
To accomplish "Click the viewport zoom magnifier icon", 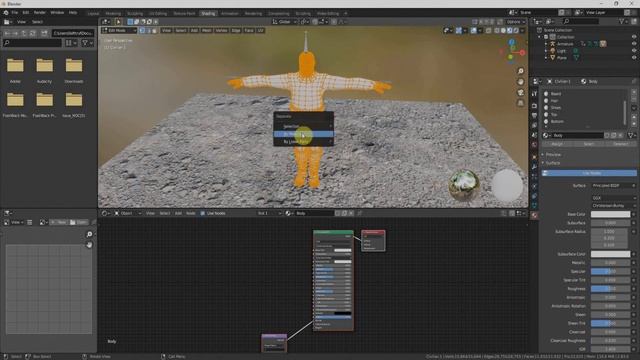I will click(520, 71).
